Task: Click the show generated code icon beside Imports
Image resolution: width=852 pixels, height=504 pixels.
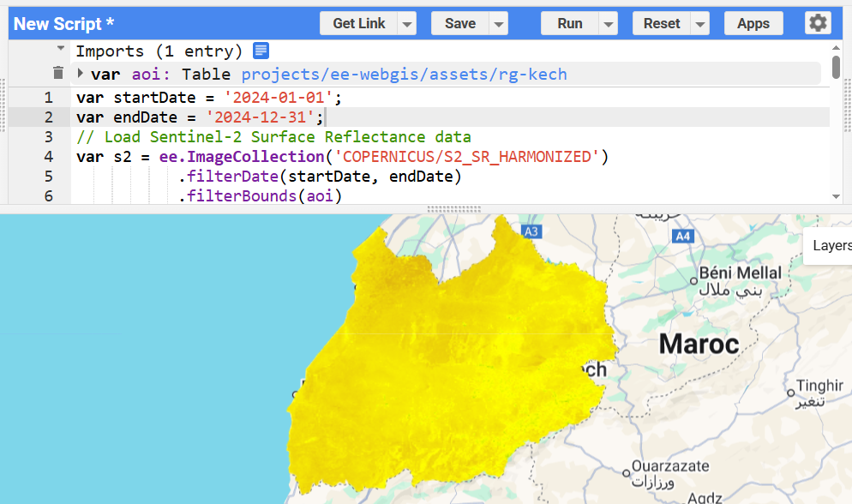Action: [261, 51]
